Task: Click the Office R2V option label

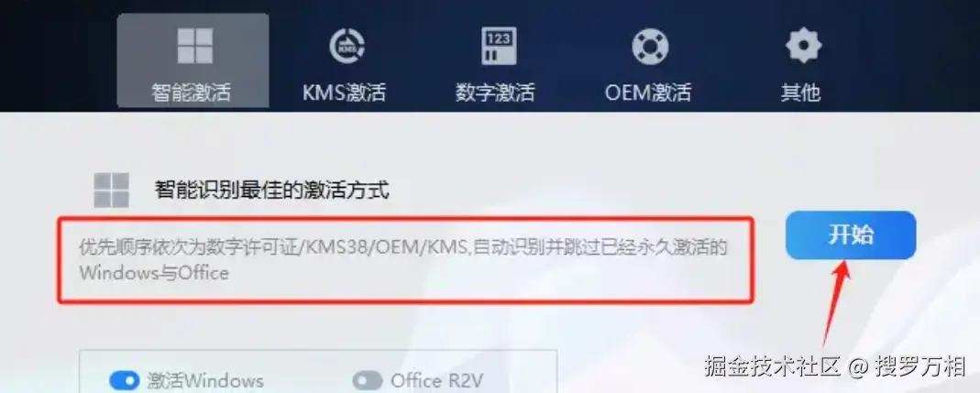Action: click(437, 380)
